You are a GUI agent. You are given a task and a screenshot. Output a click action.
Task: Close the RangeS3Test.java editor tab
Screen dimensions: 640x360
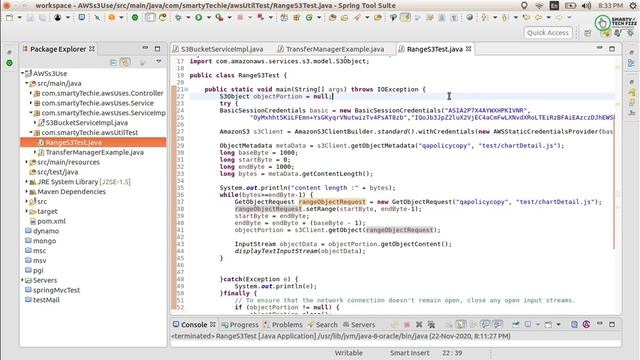coord(469,49)
